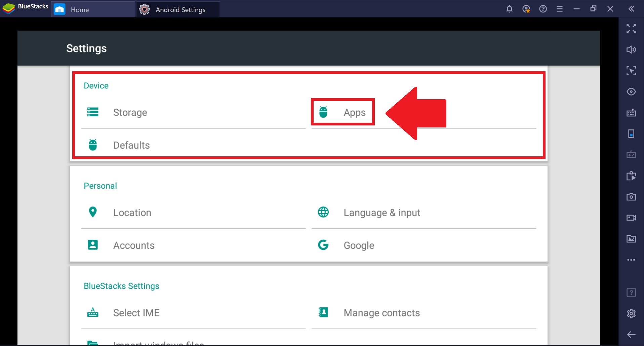Image resolution: width=644 pixels, height=346 pixels.
Task: Click the Accounts person icon
Action: (x=93, y=245)
